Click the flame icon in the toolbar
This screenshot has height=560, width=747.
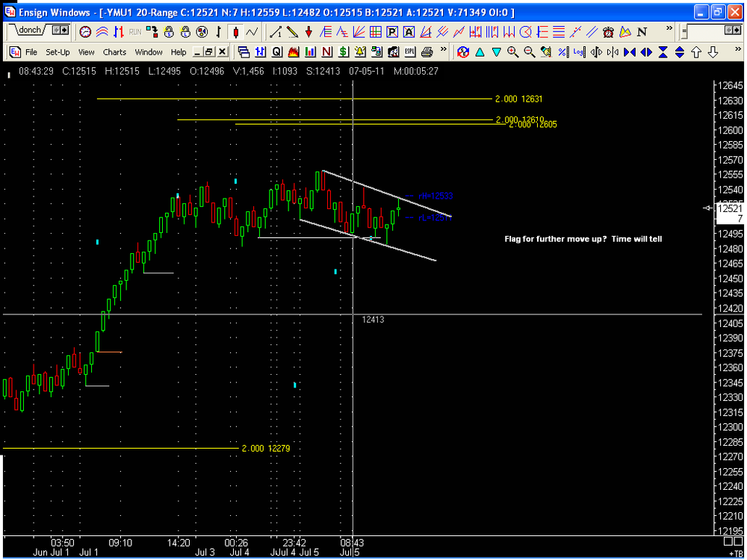[x=294, y=52]
